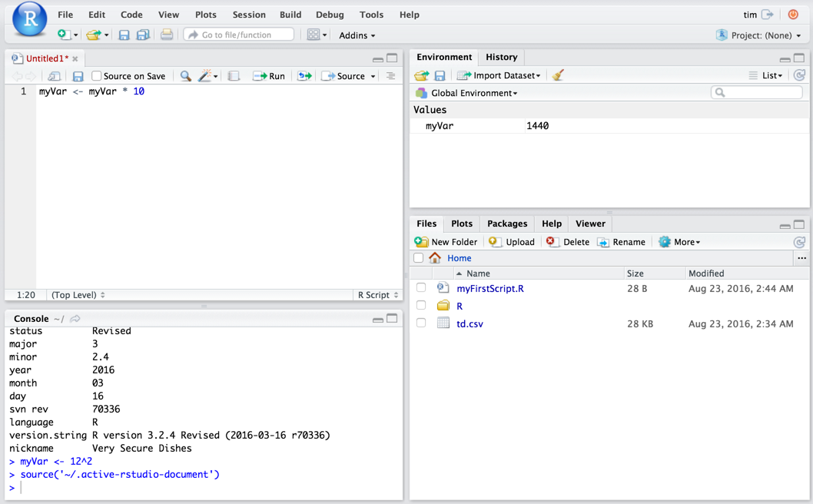Toggle the Source on Save checkbox
Screen dimensions: 813x504
pos(96,76)
